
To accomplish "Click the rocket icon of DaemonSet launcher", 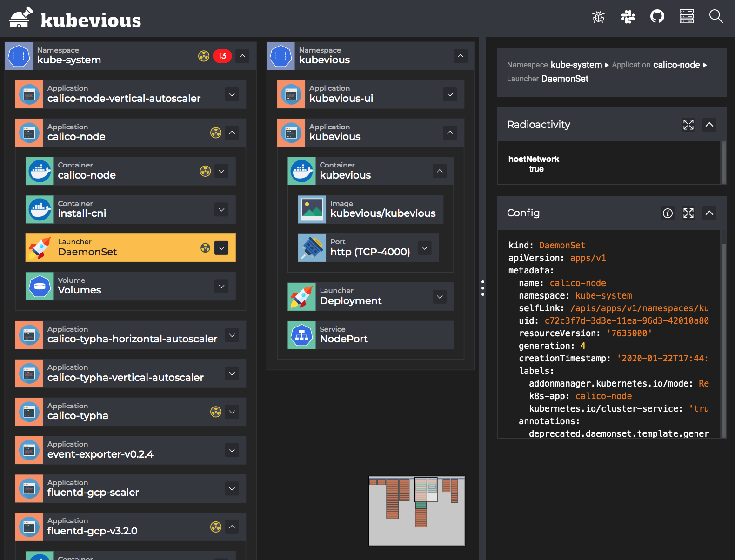I will [x=40, y=248].
